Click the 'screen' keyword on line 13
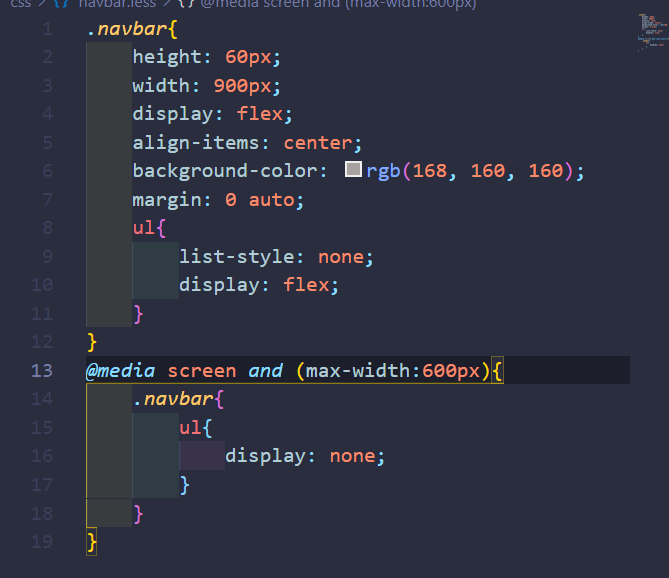Viewport: 669px width, 578px height. tap(202, 371)
